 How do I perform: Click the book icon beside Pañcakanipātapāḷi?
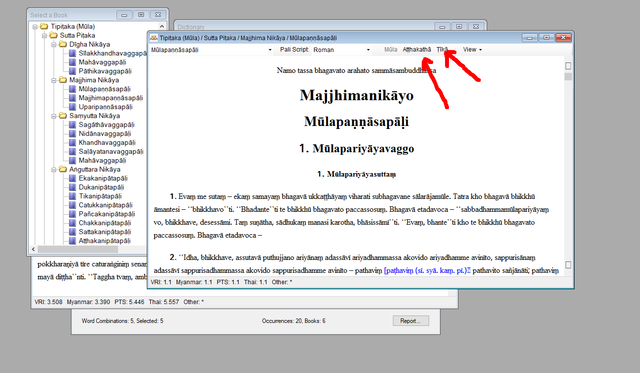72,214
